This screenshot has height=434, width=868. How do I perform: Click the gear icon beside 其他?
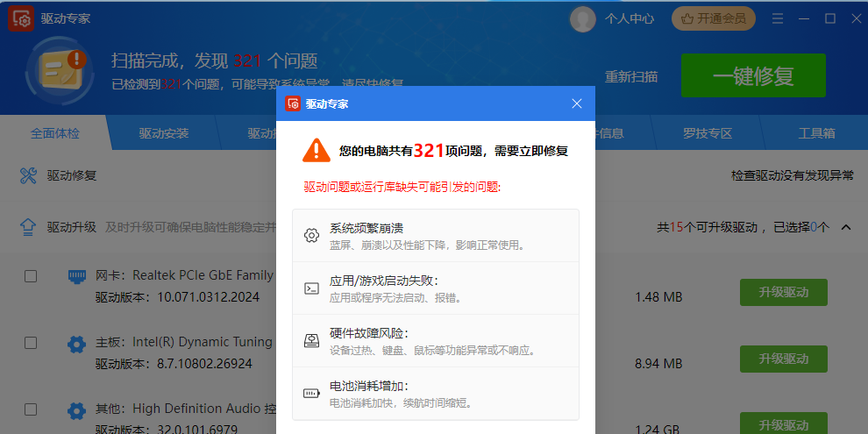click(x=77, y=410)
